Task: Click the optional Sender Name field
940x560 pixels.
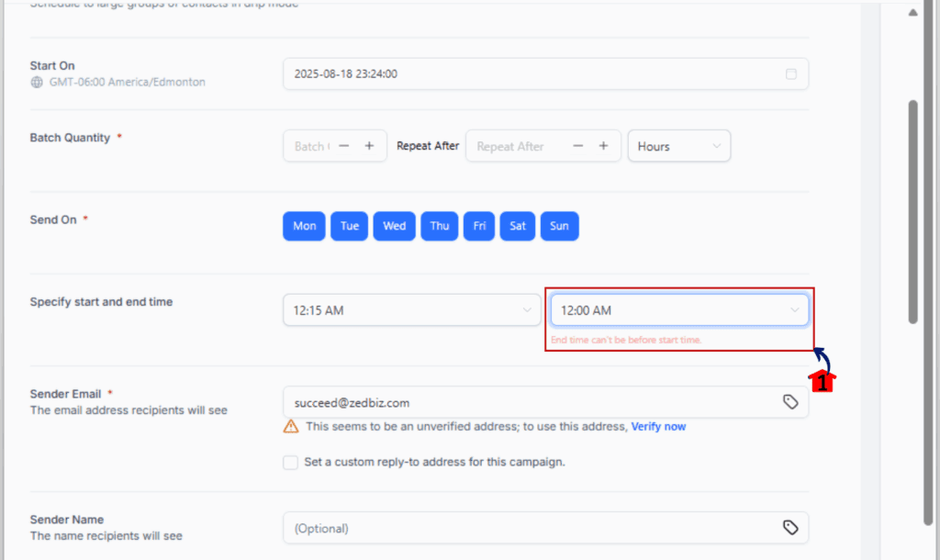Action: coord(545,528)
